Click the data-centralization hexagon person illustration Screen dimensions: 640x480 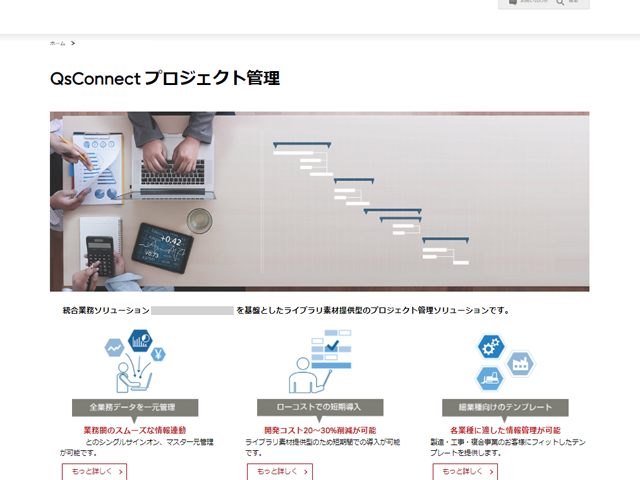coord(135,361)
